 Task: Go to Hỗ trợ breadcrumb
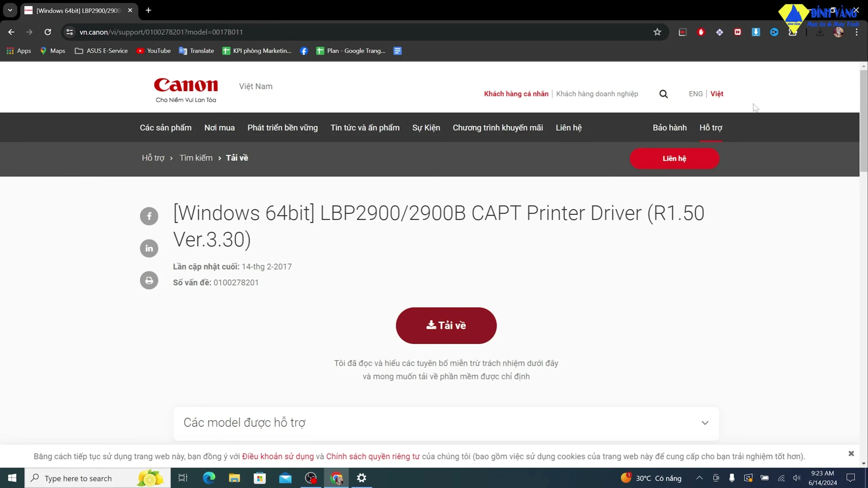(153, 158)
